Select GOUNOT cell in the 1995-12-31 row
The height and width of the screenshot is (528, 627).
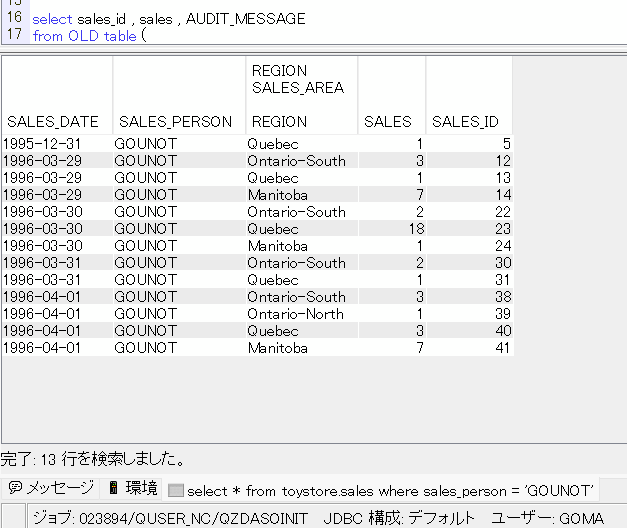tap(179, 144)
